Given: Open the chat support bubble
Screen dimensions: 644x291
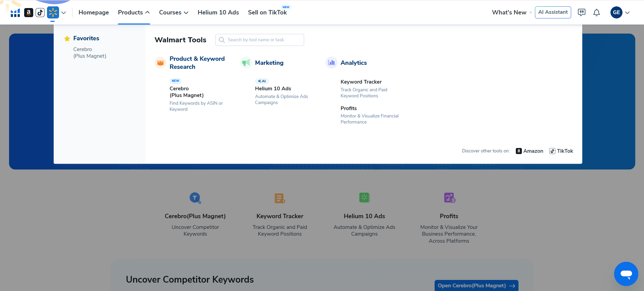Looking at the screenshot, I should pyautogui.click(x=626, y=274).
